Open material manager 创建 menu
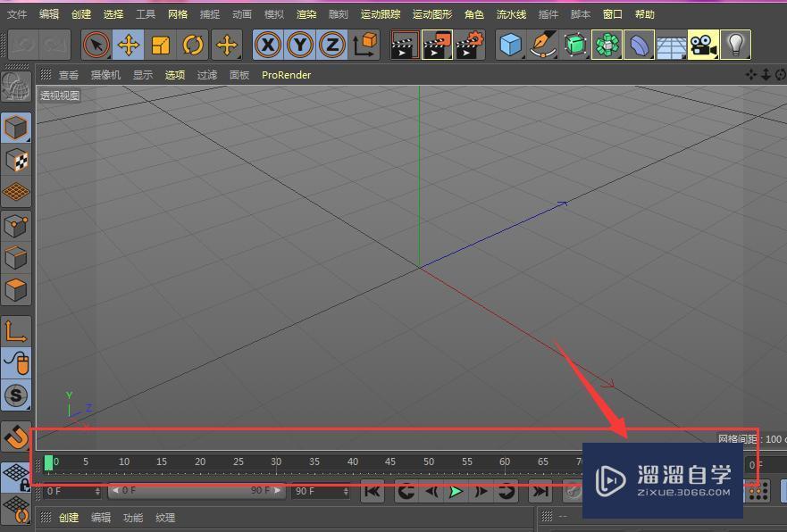787x532 pixels. point(69,518)
